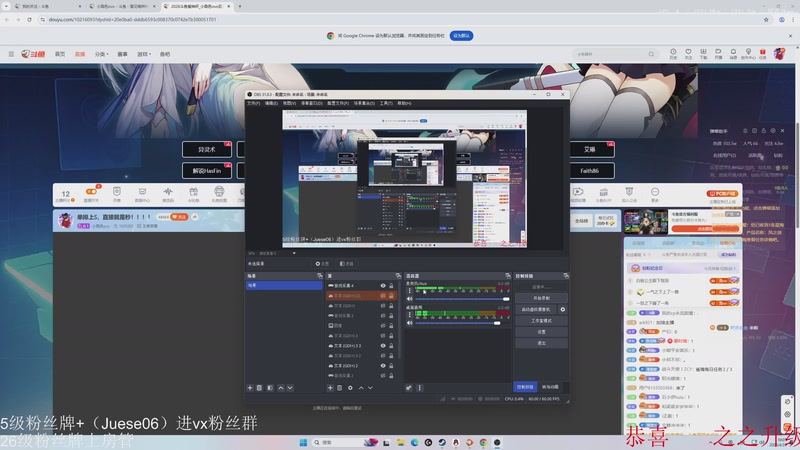Open microphone channel three-dot menu in mixer
The width and height of the screenshot is (800, 450).
[x=409, y=290]
